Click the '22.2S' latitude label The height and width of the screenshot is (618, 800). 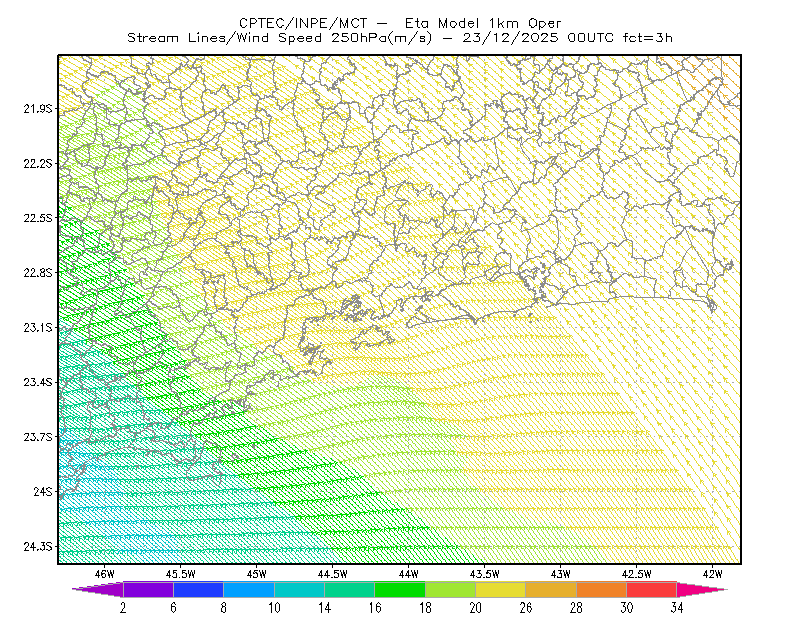tap(38, 163)
